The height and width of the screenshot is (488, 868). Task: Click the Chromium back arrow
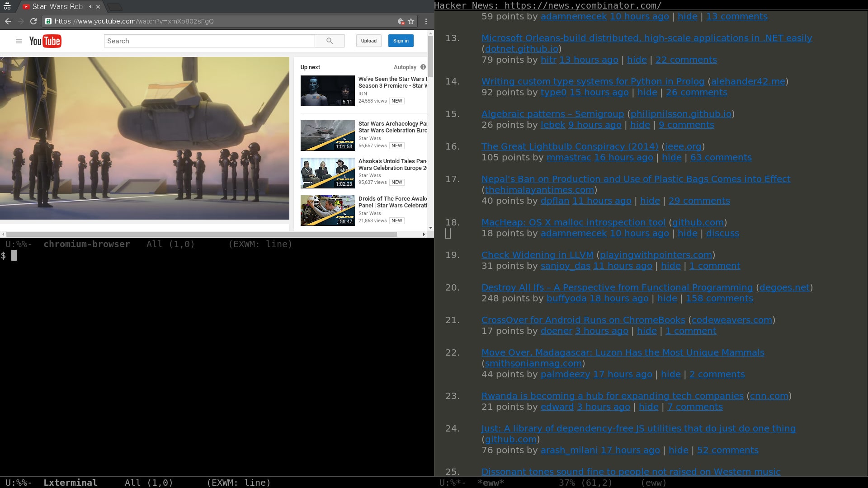[x=8, y=21]
